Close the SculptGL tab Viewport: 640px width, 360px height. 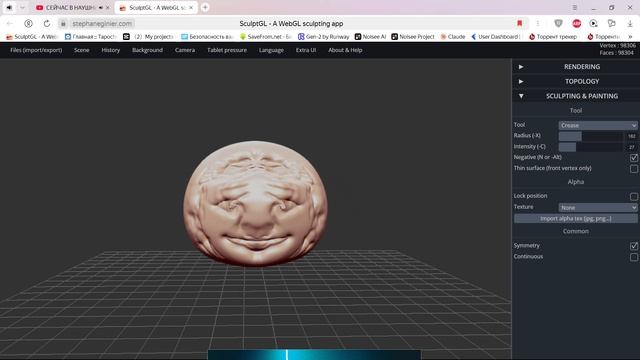click(191, 7)
